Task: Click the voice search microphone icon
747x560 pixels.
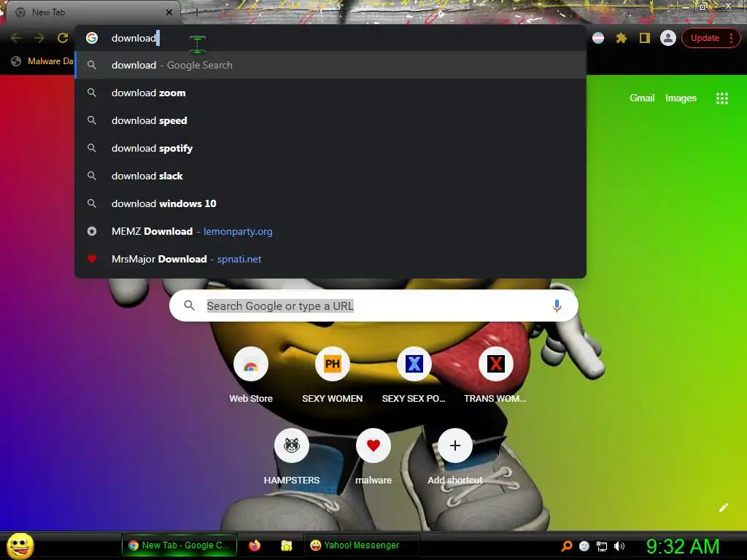Action: pyautogui.click(x=557, y=306)
